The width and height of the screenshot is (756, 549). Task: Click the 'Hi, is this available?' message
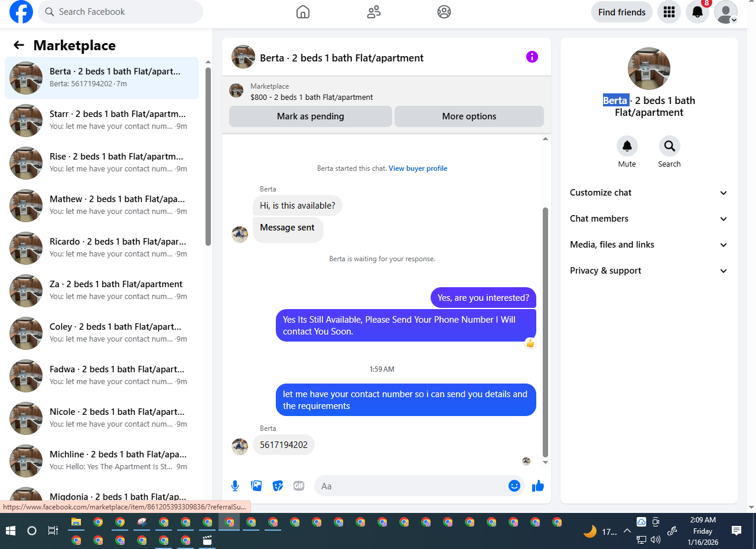(x=298, y=206)
